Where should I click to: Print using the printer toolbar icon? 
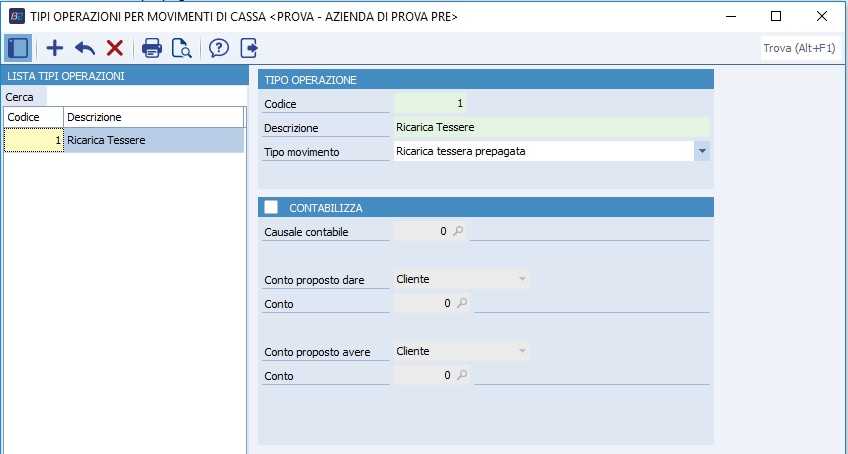pos(152,47)
